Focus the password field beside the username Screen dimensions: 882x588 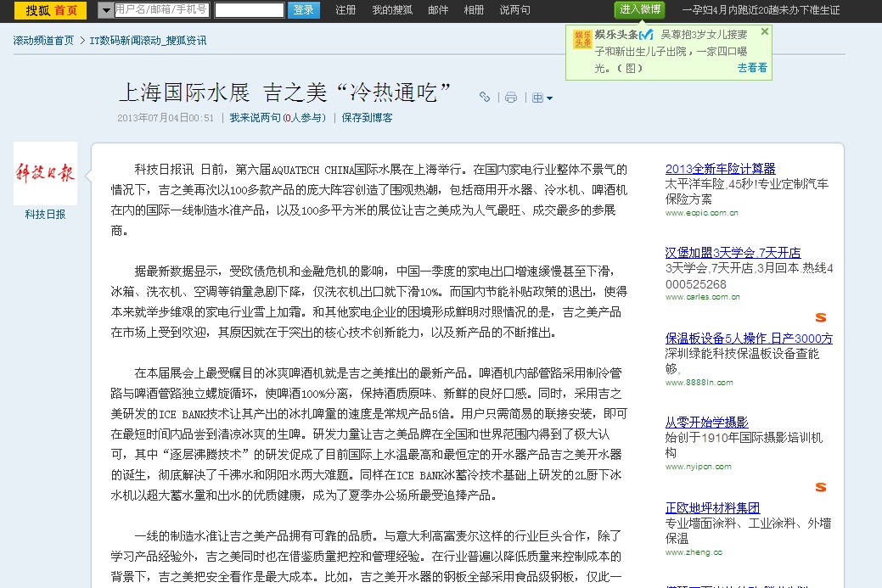click(x=250, y=10)
